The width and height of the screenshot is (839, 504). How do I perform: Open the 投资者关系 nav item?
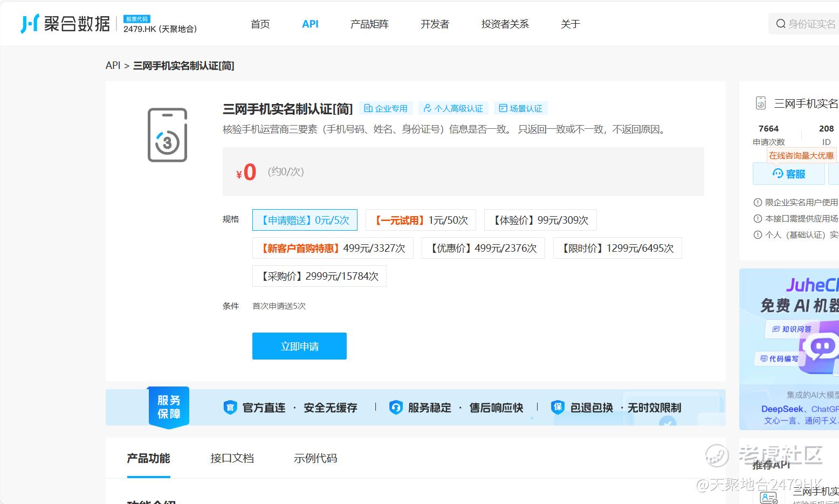(x=505, y=24)
